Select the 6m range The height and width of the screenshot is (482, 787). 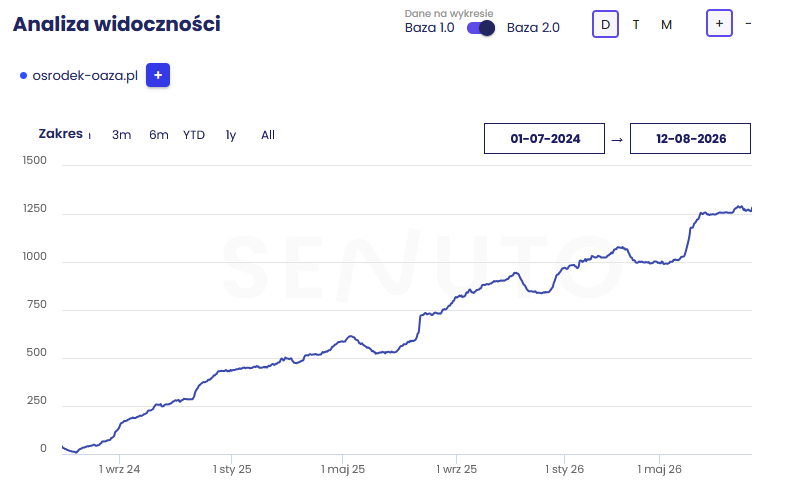[159, 135]
